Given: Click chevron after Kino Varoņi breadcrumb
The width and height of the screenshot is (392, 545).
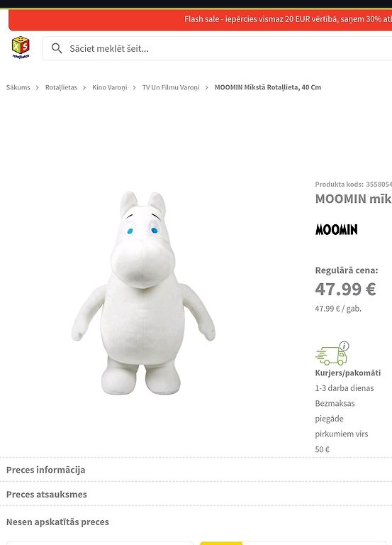Looking at the screenshot, I should (134, 87).
